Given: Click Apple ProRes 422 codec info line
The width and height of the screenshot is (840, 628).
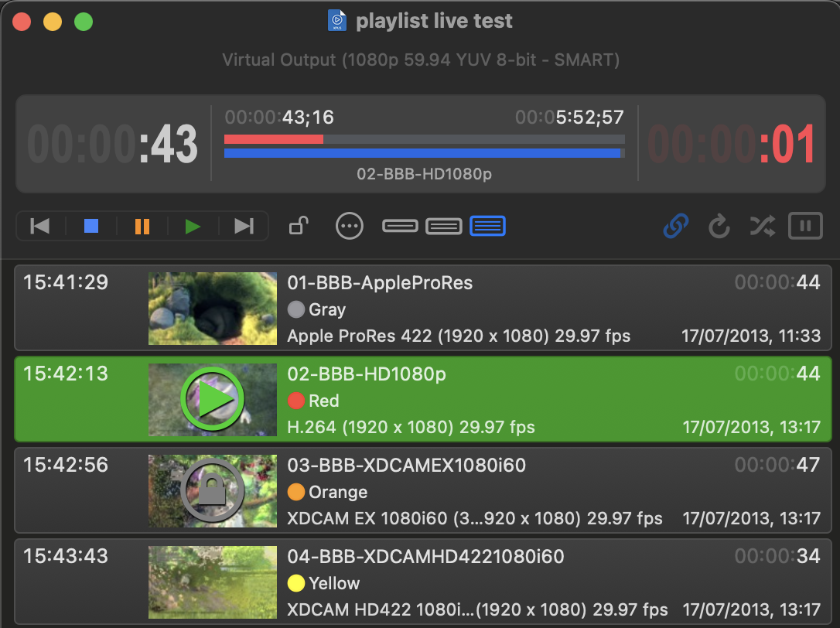Looking at the screenshot, I should 459,336.
